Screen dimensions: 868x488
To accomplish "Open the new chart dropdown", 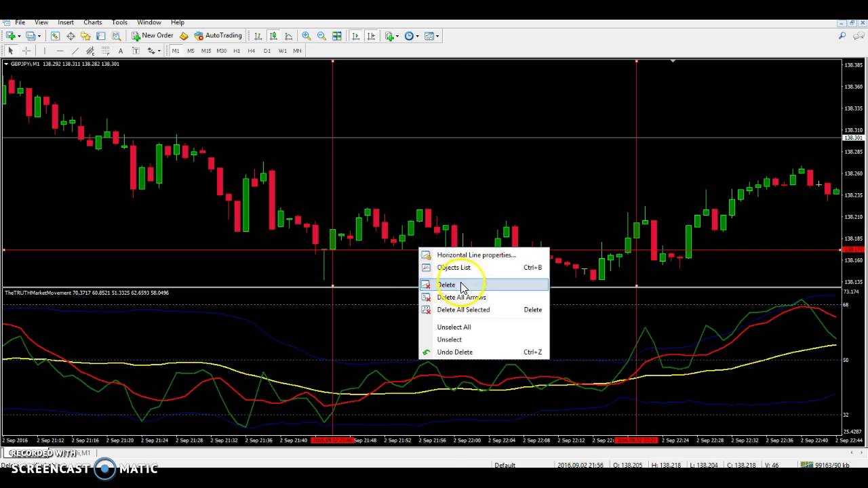I will click(12, 36).
